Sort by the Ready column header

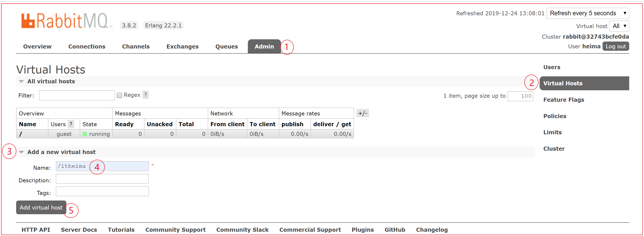(124, 124)
